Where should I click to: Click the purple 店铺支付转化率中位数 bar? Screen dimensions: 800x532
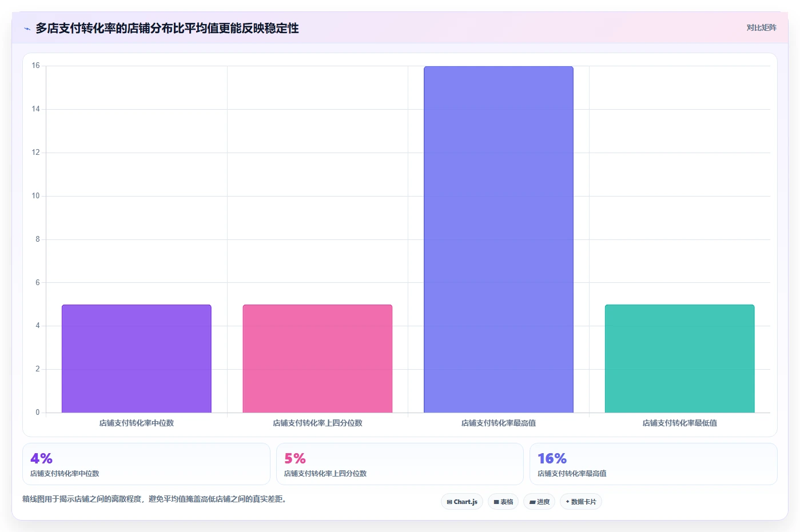(x=137, y=358)
